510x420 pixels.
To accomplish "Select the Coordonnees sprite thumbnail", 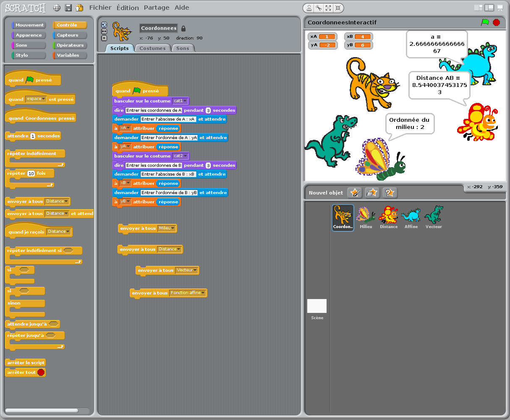I will point(343,218).
